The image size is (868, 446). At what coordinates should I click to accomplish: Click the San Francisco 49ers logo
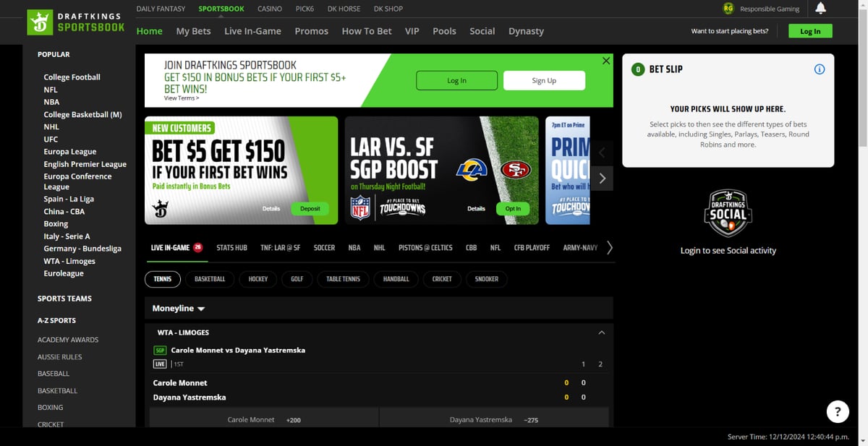[x=516, y=170]
